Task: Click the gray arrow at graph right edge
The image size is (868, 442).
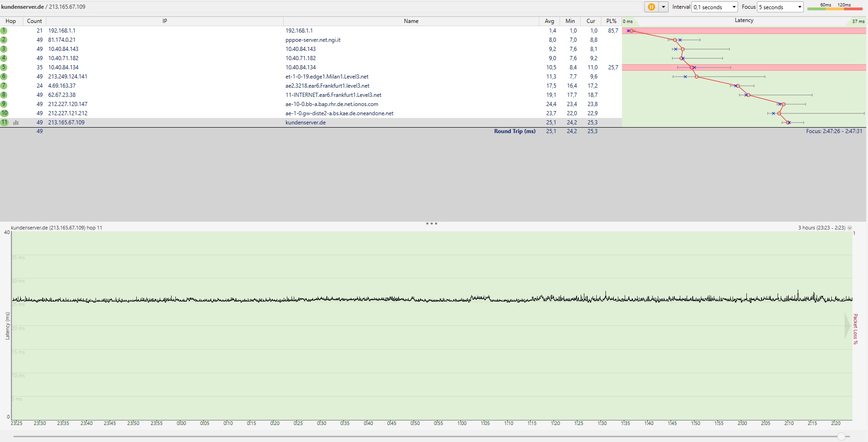Action: [x=847, y=326]
